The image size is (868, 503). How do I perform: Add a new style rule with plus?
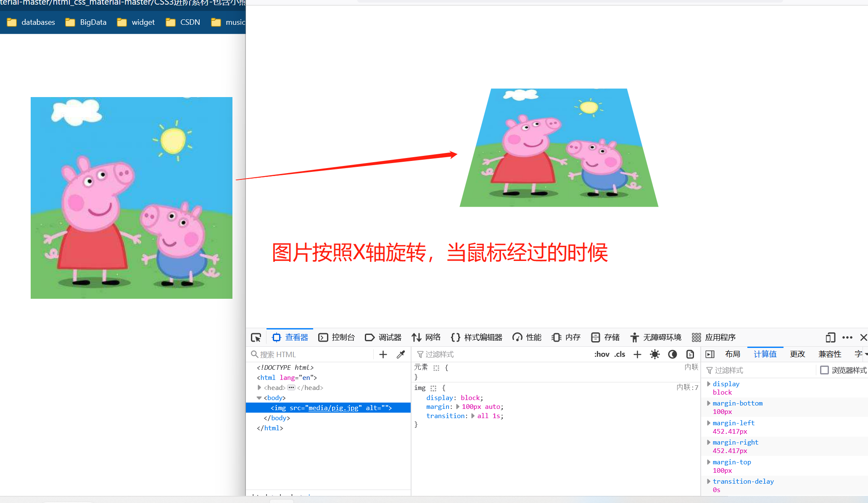coord(637,354)
